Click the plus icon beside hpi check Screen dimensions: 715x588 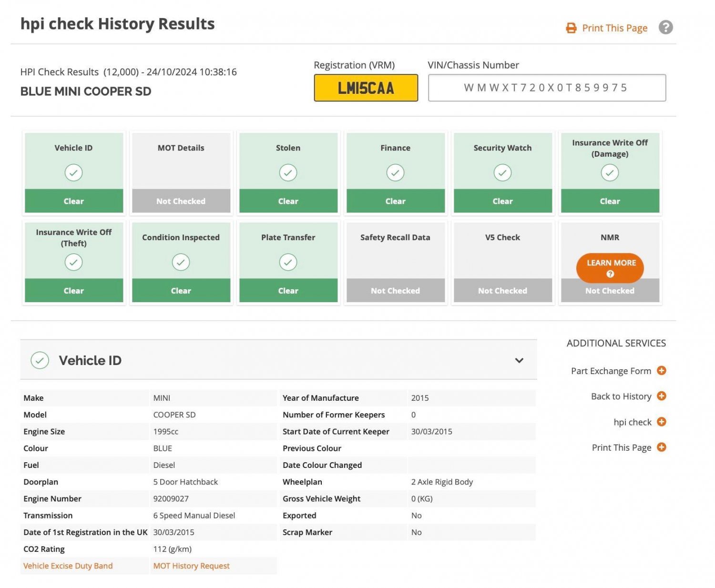[x=661, y=422]
